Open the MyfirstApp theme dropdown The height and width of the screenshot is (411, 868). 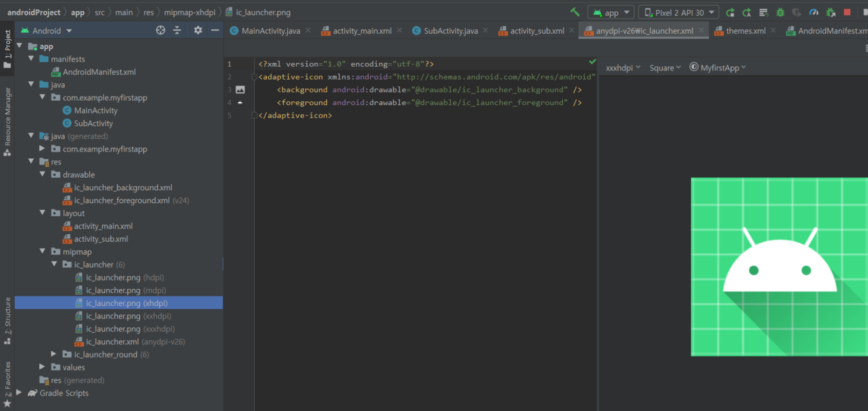click(x=717, y=68)
